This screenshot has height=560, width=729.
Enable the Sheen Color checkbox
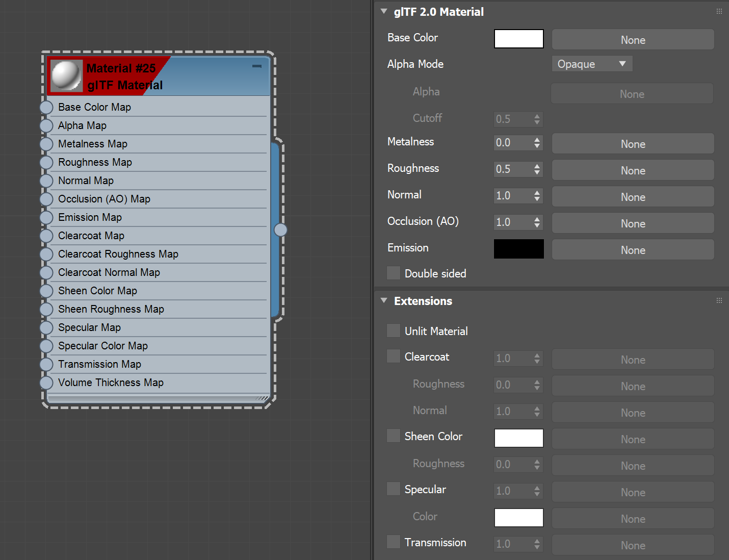point(394,436)
